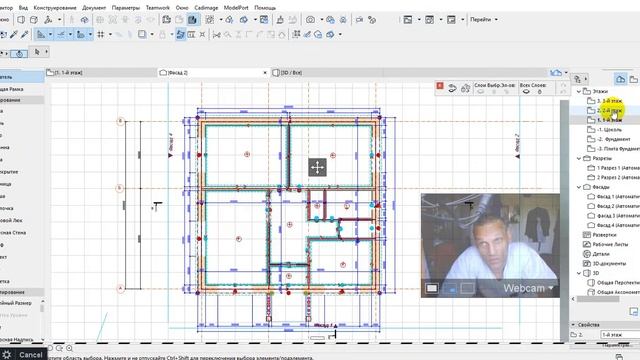Select the Arrow selection tool
This screenshot has height=360, width=640.
click(38, 52)
